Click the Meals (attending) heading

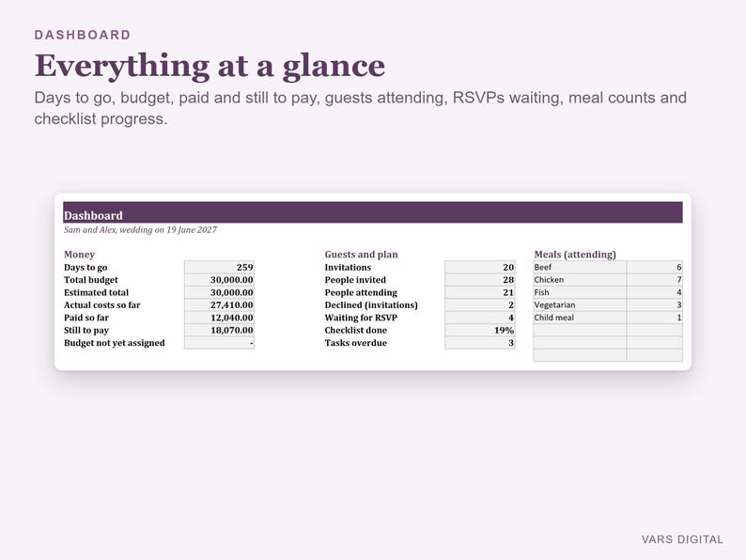pos(575,254)
